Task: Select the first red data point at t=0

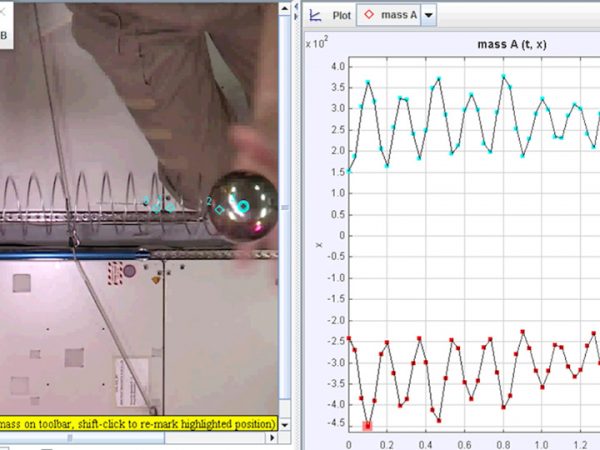Action: (x=349, y=338)
